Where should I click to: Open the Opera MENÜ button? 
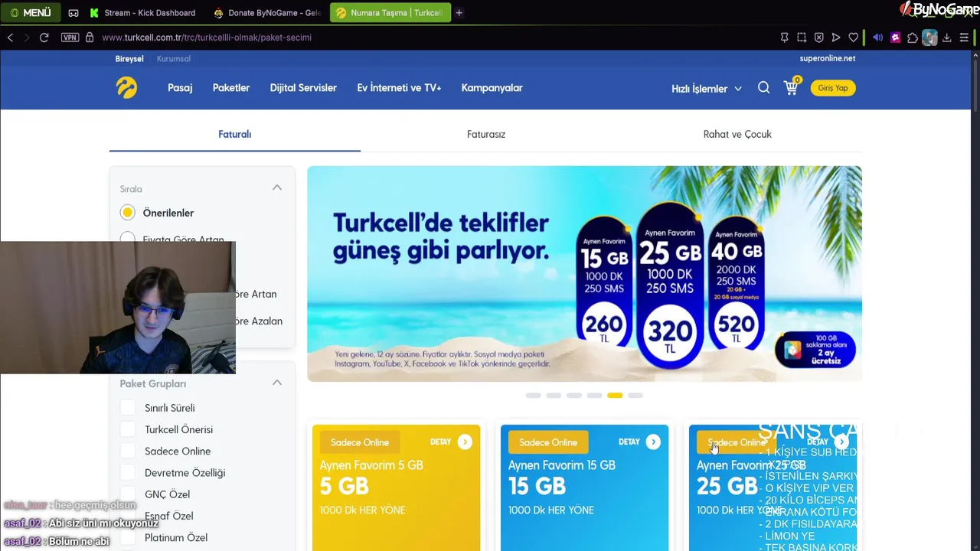click(x=31, y=13)
